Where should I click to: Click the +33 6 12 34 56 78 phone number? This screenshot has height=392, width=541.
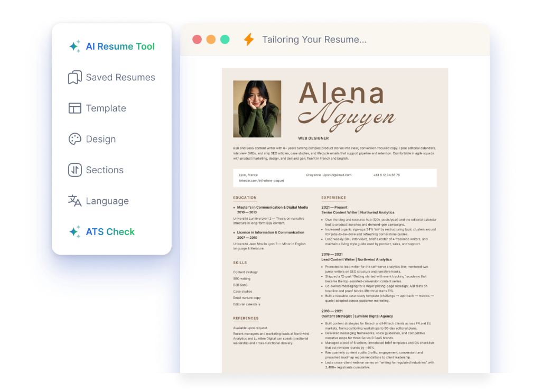click(386, 175)
